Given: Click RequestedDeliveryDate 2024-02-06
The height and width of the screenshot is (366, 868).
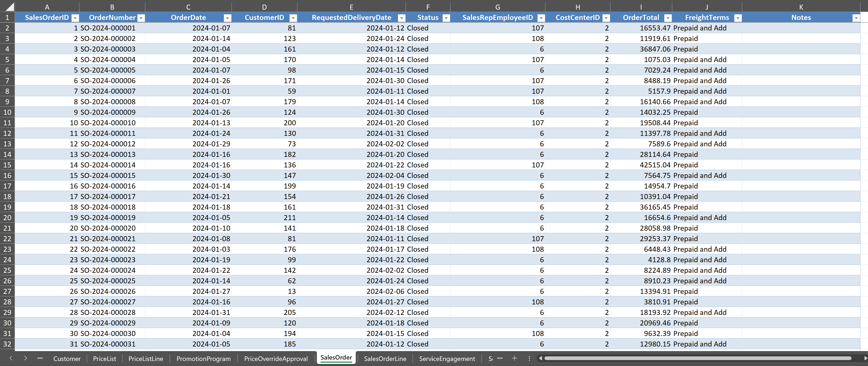Looking at the screenshot, I should [351, 292].
